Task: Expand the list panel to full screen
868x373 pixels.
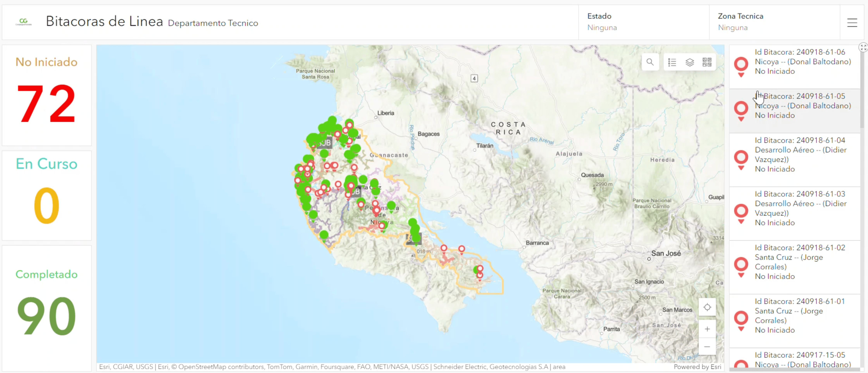Action: coord(863,48)
